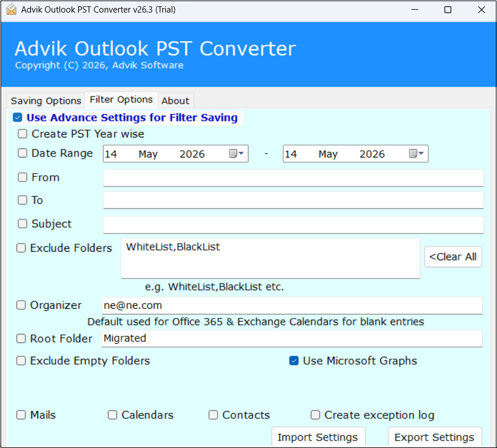Enable the To filter checkbox
The image size is (497, 448).
pyautogui.click(x=22, y=200)
